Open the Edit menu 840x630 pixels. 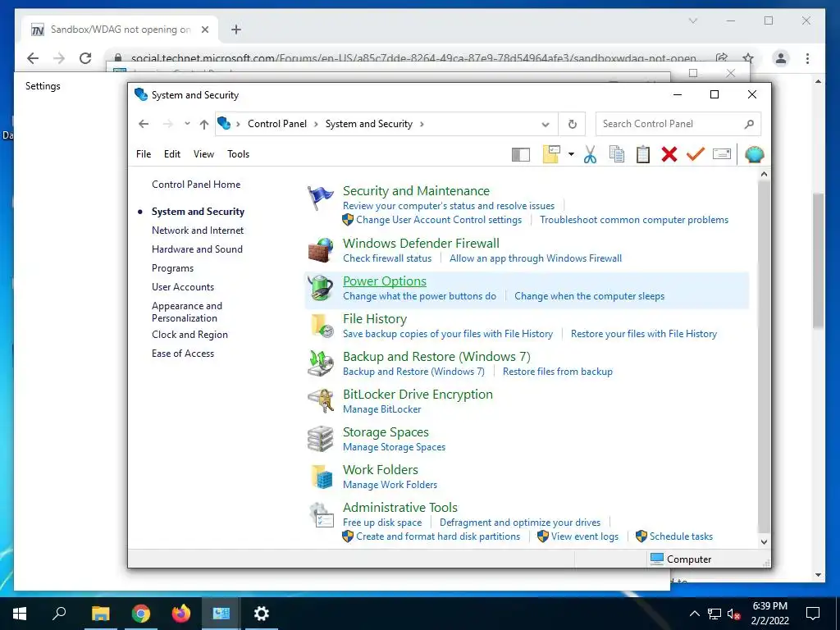tap(172, 154)
